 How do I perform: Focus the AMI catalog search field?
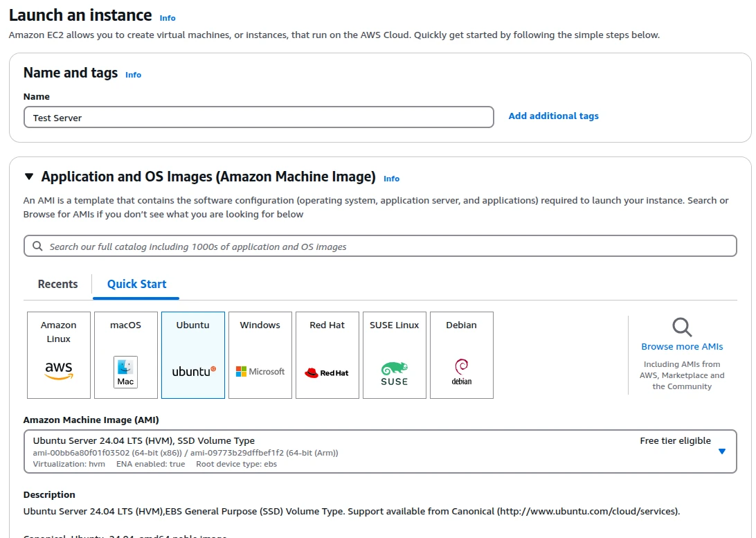pos(380,246)
